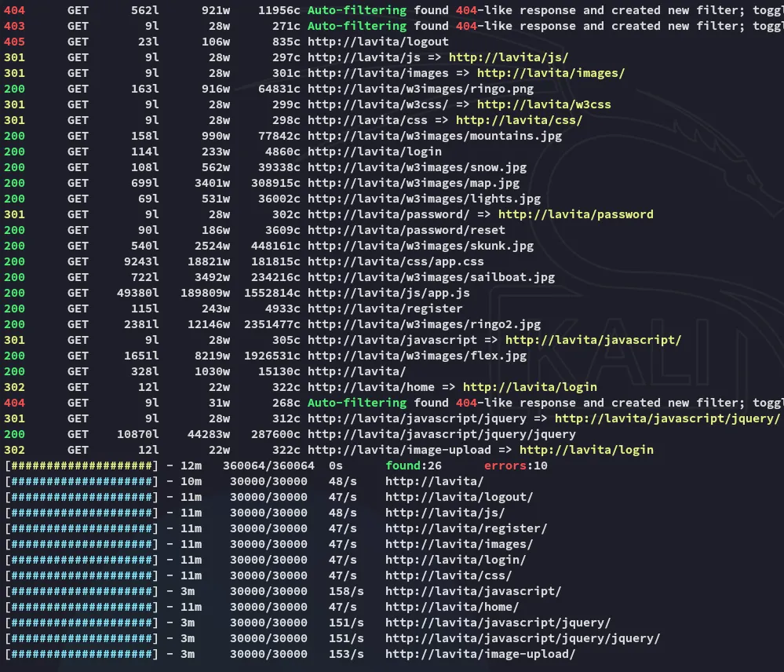Click the yellow http://lavita/w3css redirect target
Screen dimensions: 784x672
pos(544,104)
